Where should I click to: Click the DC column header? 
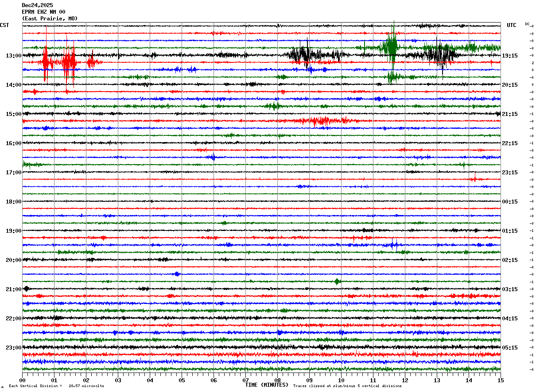[527, 24]
